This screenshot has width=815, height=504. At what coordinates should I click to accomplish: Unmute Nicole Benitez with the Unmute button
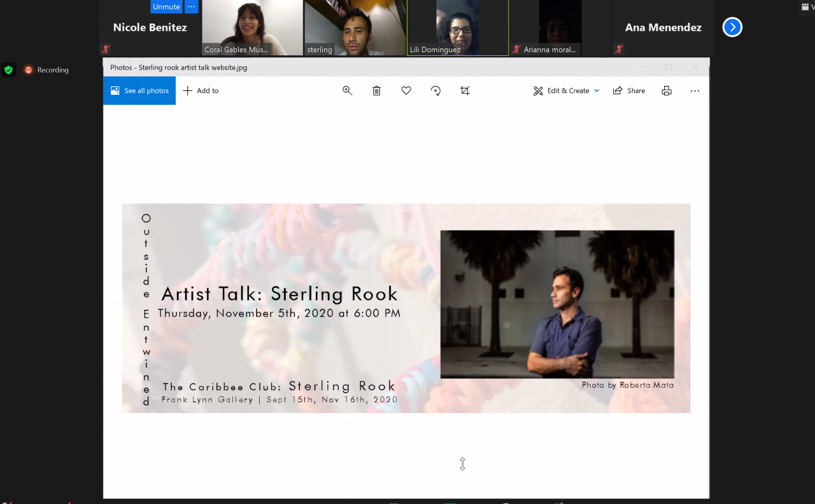point(166,6)
